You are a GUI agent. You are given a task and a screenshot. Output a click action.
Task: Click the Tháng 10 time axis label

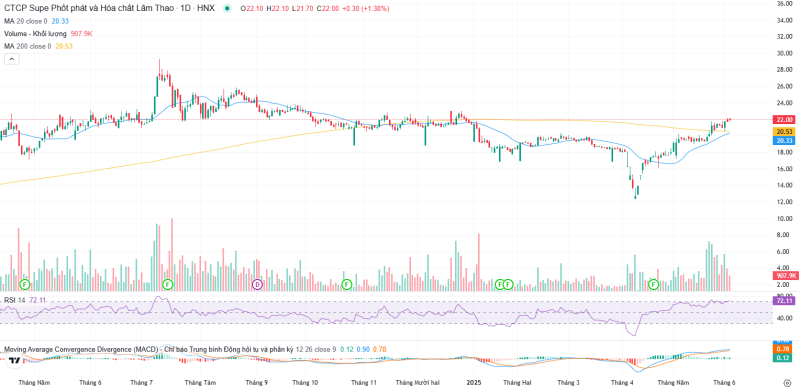click(x=306, y=382)
